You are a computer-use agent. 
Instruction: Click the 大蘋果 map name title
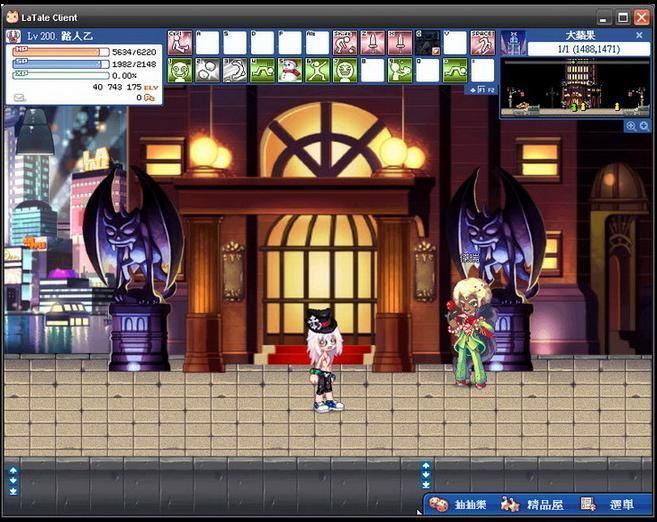point(580,36)
